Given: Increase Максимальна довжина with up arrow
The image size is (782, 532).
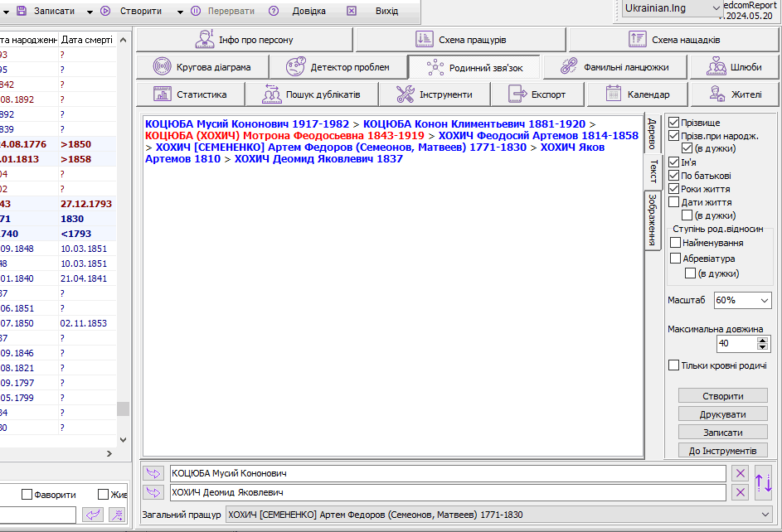Looking at the screenshot, I should 762,339.
